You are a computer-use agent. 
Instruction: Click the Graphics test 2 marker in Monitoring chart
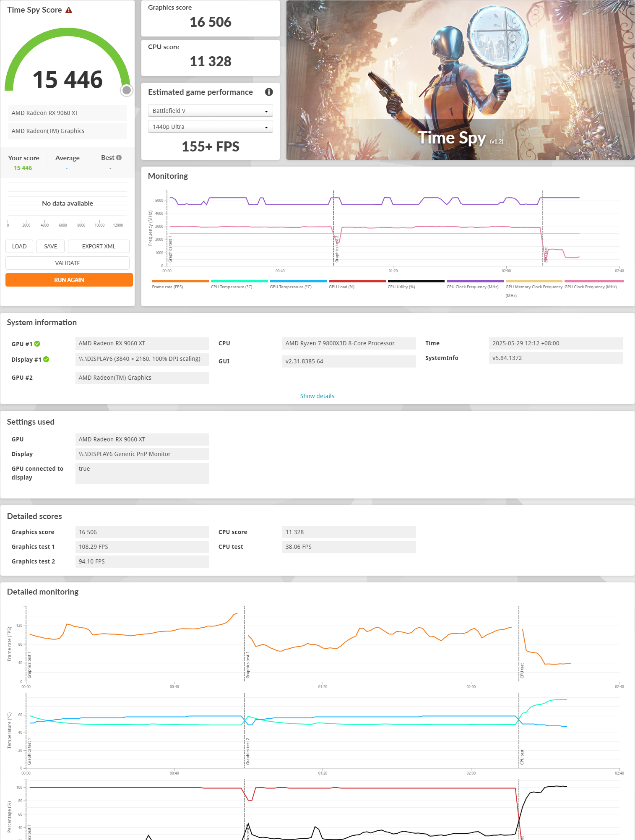[x=337, y=249]
